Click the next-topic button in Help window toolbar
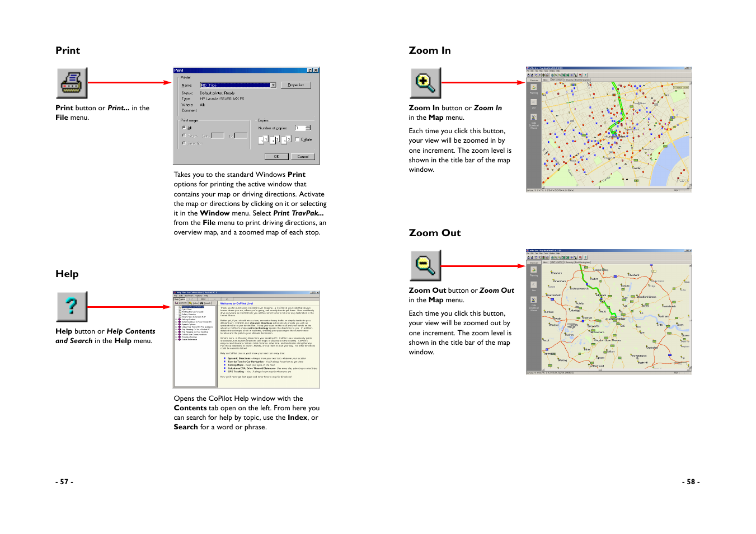This screenshot has height=534, width=756. coord(227,299)
